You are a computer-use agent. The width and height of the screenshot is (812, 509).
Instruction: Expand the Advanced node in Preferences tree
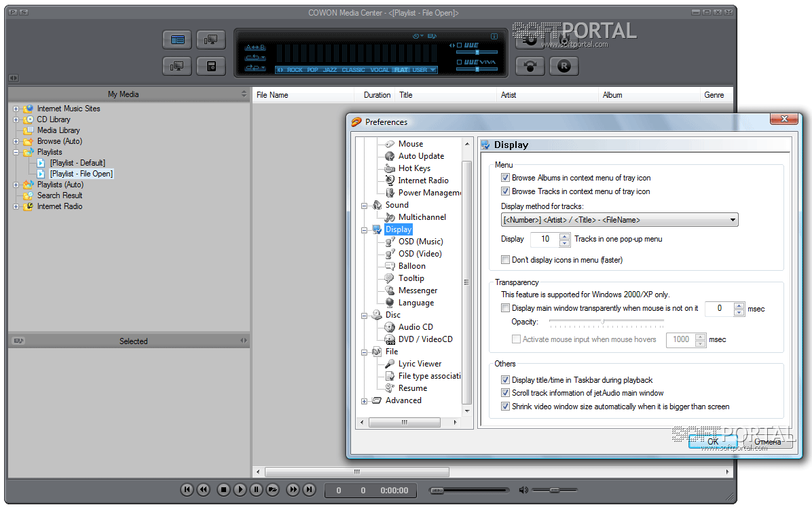point(364,401)
